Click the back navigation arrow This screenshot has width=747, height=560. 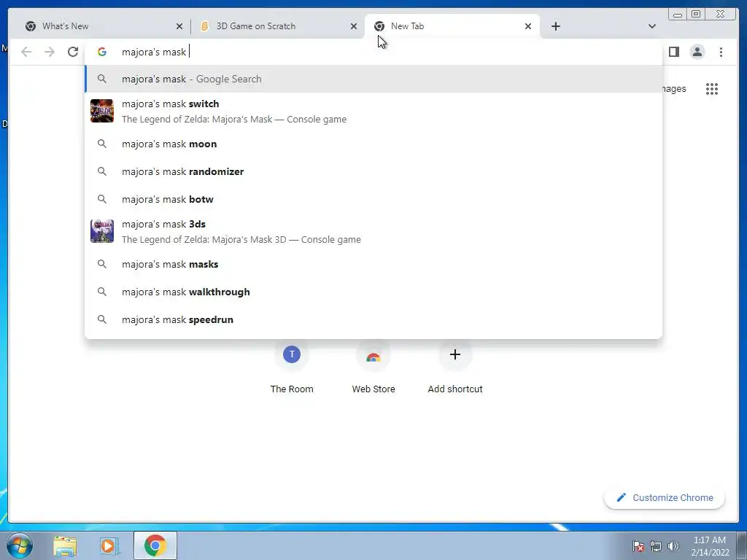click(26, 52)
